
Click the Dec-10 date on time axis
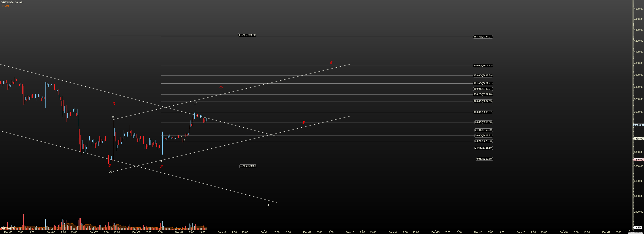[222, 232]
